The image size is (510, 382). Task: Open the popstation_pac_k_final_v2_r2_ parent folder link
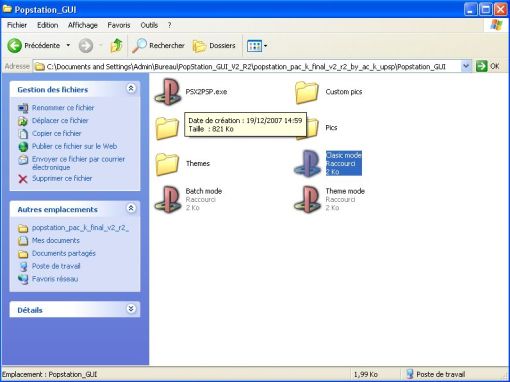point(80,228)
